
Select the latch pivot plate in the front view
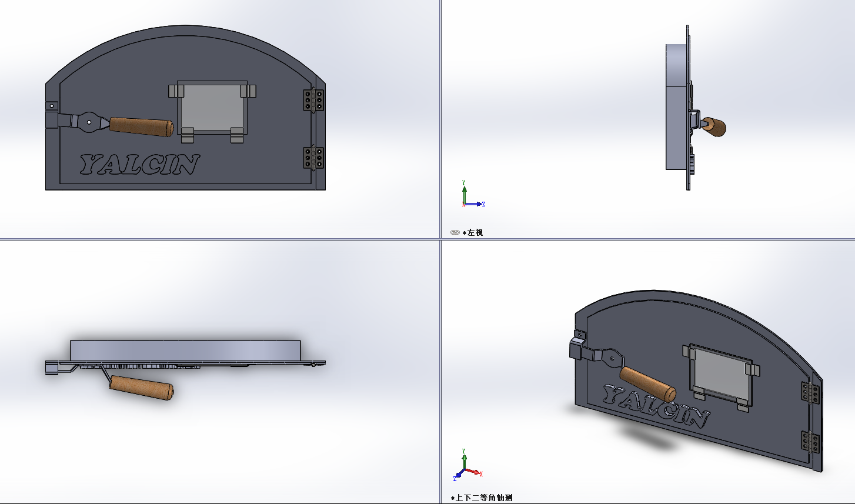click(x=89, y=122)
